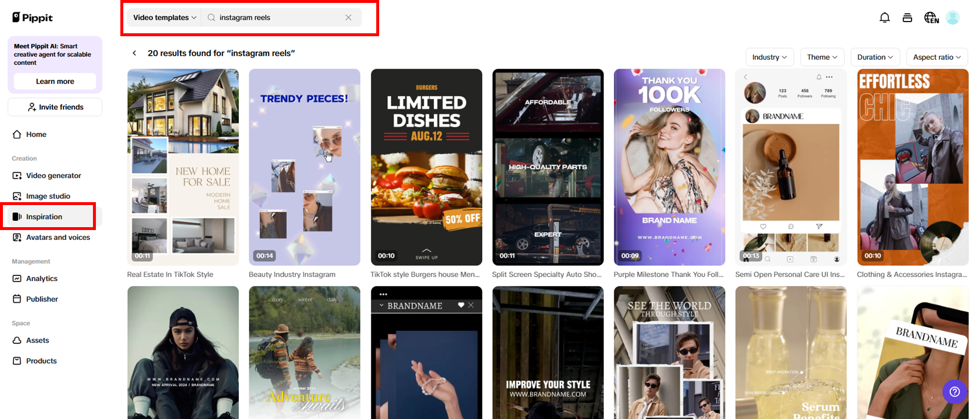Expand the Duration filter

coord(875,57)
